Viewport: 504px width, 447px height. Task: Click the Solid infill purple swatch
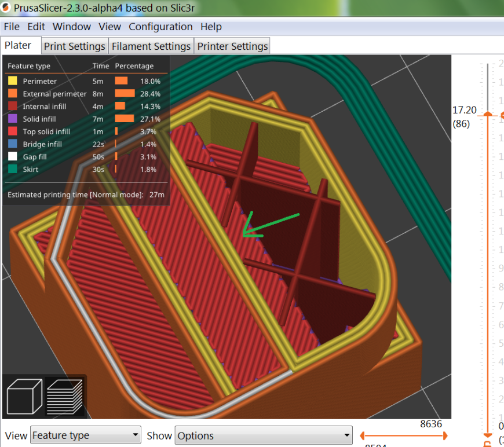pyautogui.click(x=13, y=119)
